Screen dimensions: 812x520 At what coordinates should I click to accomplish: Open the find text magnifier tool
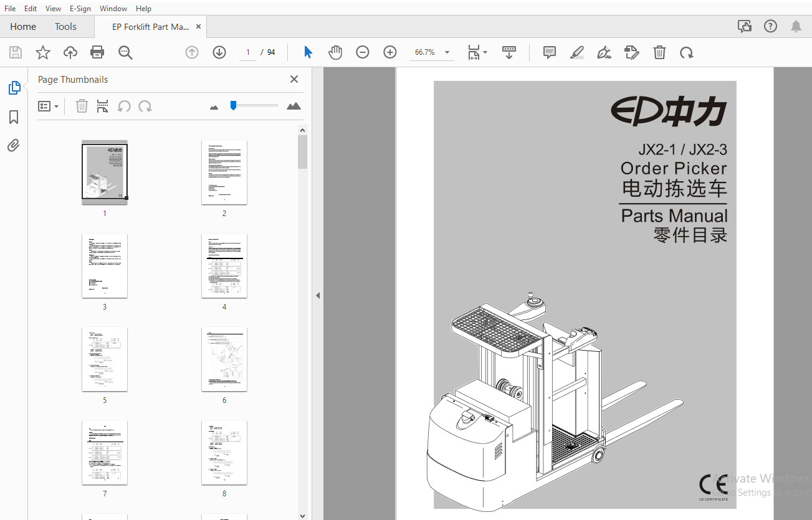coord(126,52)
